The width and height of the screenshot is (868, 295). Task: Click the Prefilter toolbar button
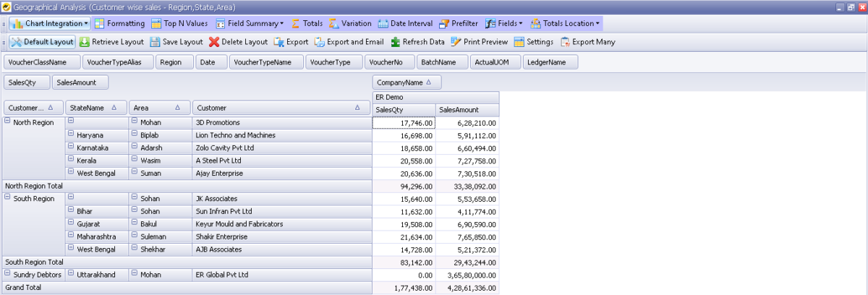point(459,24)
